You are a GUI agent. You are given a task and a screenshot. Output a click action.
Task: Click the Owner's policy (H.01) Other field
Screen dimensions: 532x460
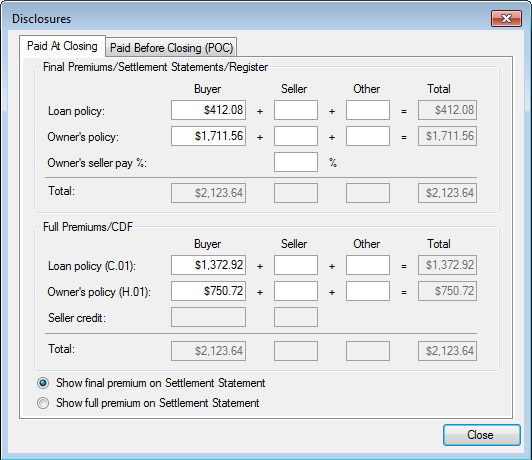368,291
